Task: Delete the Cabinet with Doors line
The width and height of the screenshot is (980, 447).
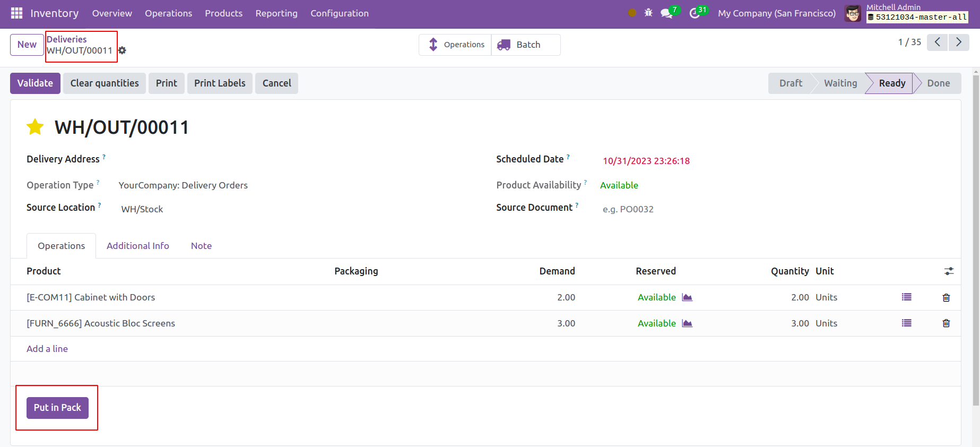Action: 946,298
